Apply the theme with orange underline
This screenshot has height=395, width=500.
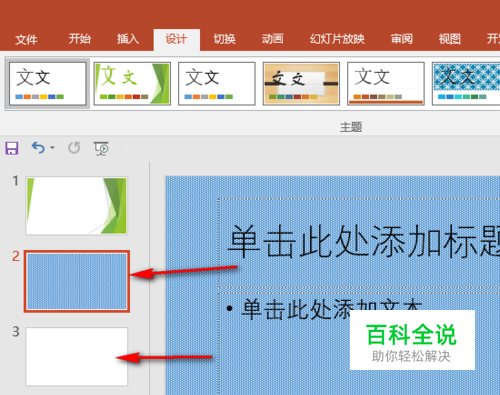386,84
